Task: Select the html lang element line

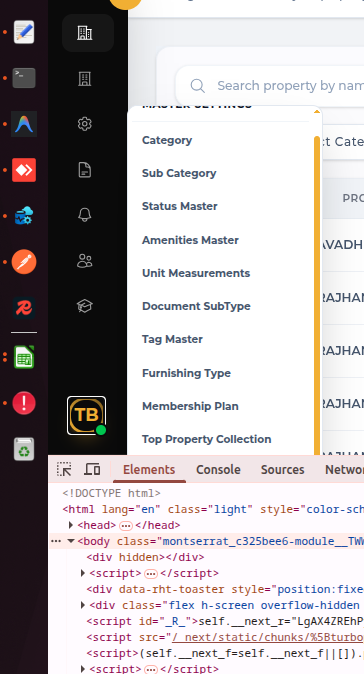Action: pyautogui.click(x=213, y=509)
